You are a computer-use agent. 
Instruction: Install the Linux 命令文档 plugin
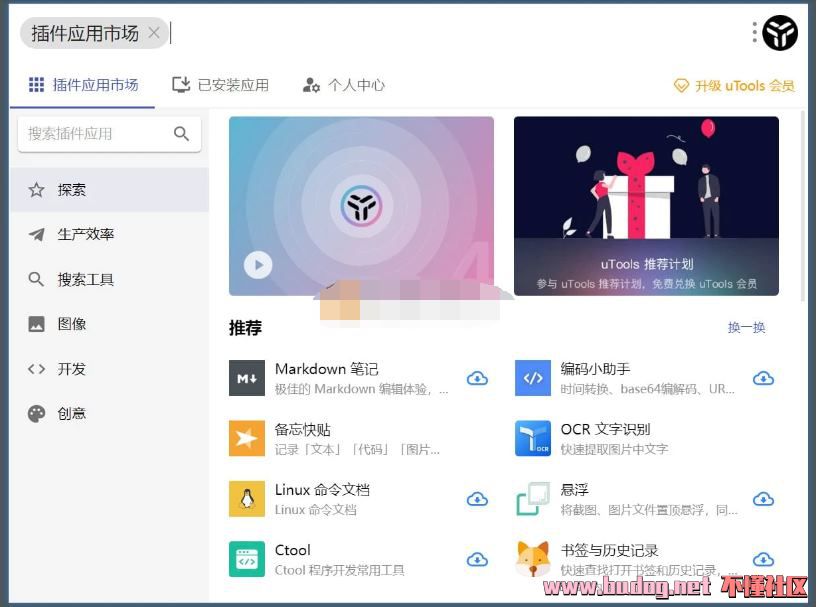[x=477, y=499]
